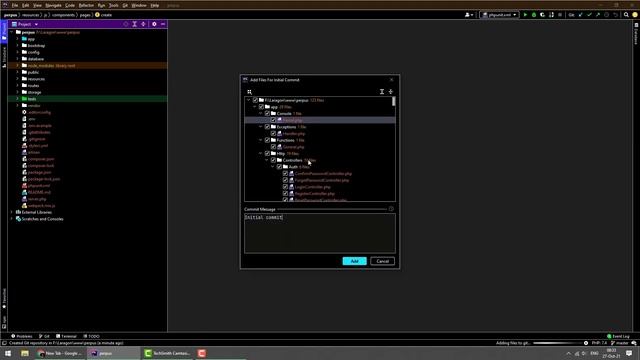
Task: Open the File menu
Action: [x=15, y=5]
